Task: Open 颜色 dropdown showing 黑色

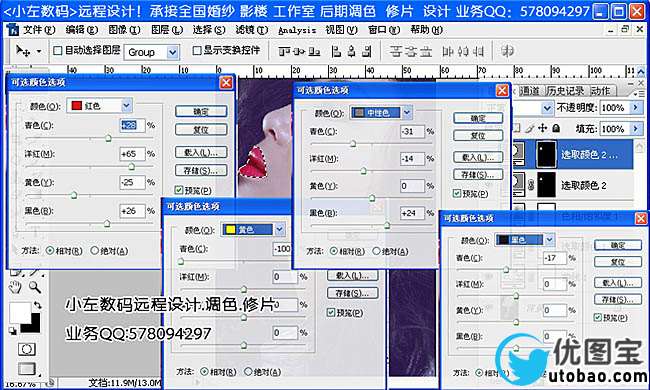Action: coord(549,240)
